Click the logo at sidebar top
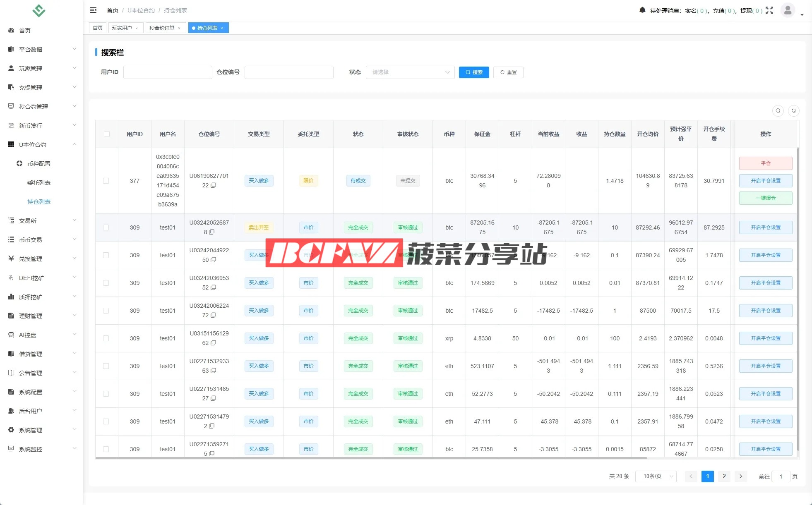This screenshot has height=505, width=812. tap(39, 10)
